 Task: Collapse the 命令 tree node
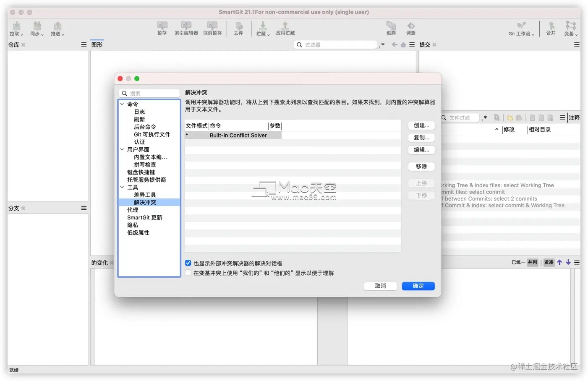pyautogui.click(x=122, y=104)
